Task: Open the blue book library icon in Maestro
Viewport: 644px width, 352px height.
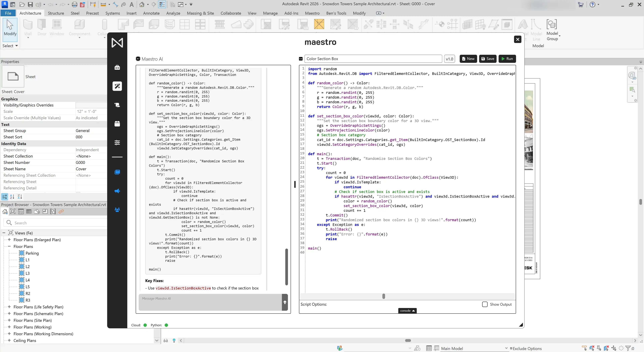Action: point(117,172)
